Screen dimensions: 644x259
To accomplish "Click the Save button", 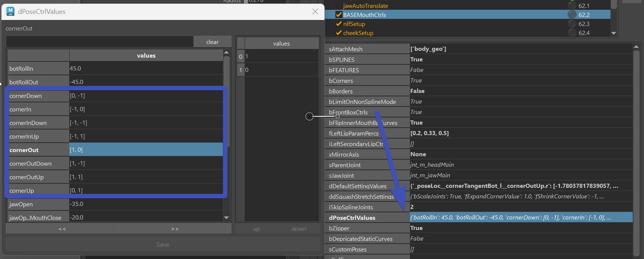I will (x=163, y=244).
